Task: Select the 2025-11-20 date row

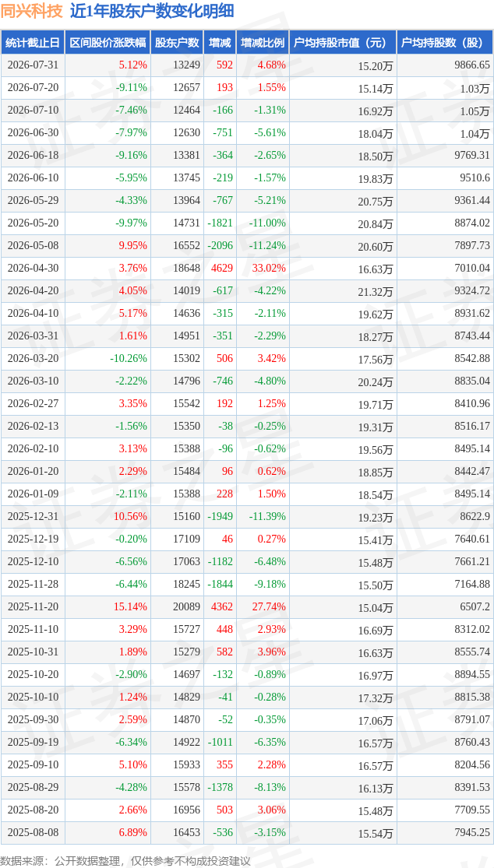Action: [247, 607]
